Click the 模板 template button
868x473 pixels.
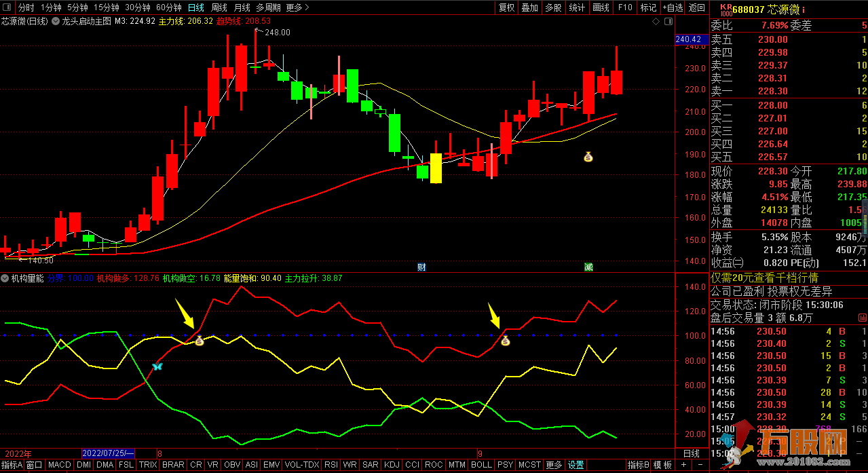click(662, 465)
